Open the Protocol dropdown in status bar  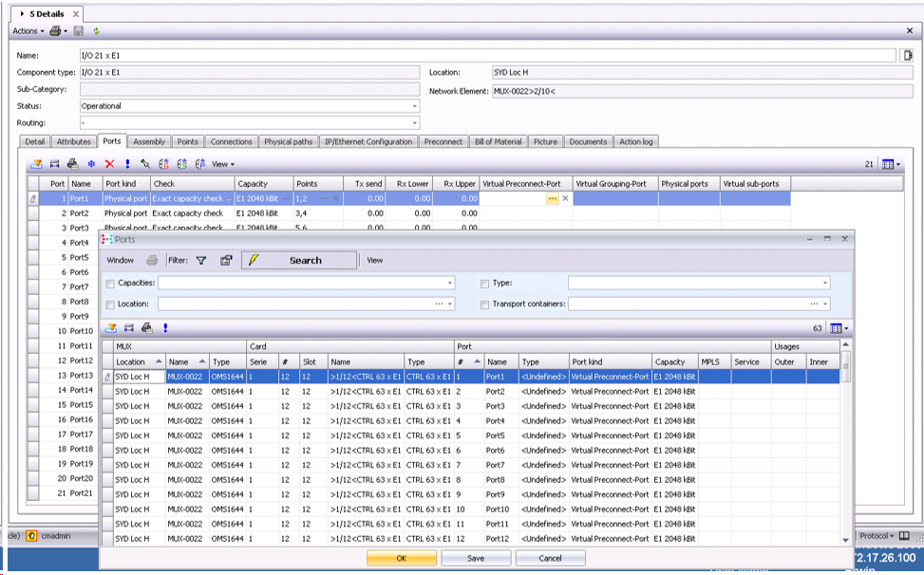[877, 536]
